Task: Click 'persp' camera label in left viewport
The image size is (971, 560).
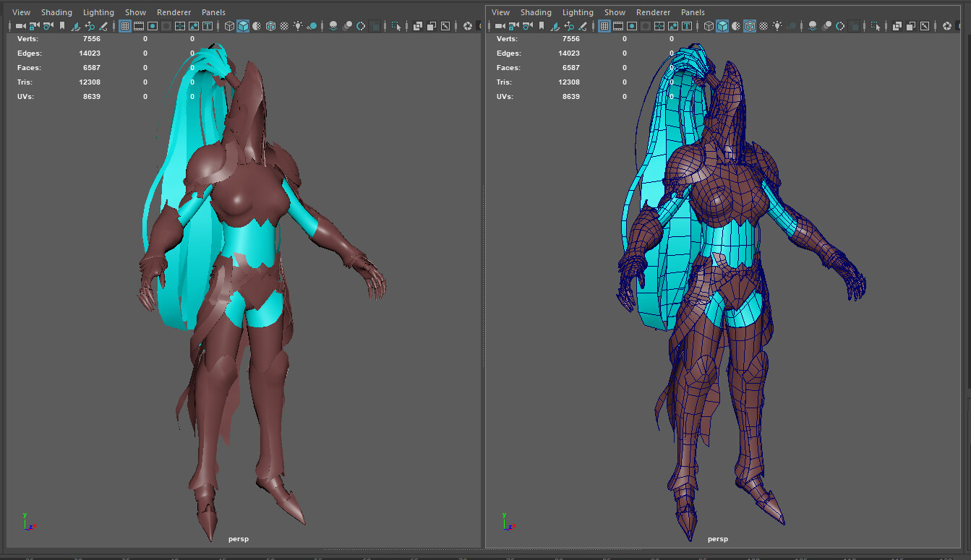Action: click(x=239, y=539)
